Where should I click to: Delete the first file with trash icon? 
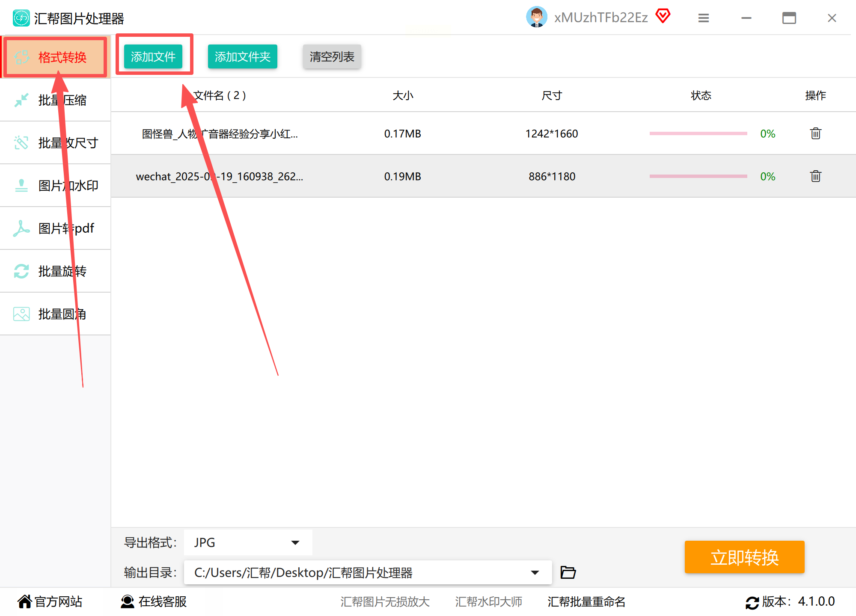pyautogui.click(x=815, y=133)
